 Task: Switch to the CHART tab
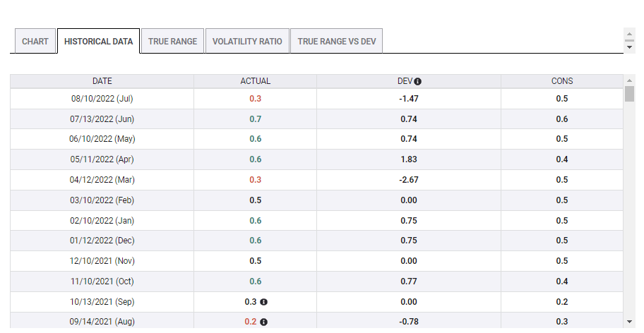(35, 42)
